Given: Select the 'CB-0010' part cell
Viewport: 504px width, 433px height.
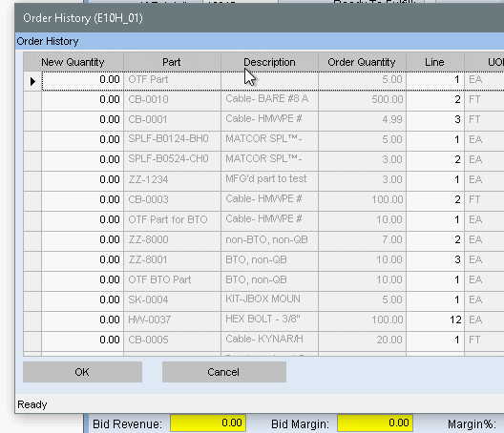Looking at the screenshot, I should point(172,101).
